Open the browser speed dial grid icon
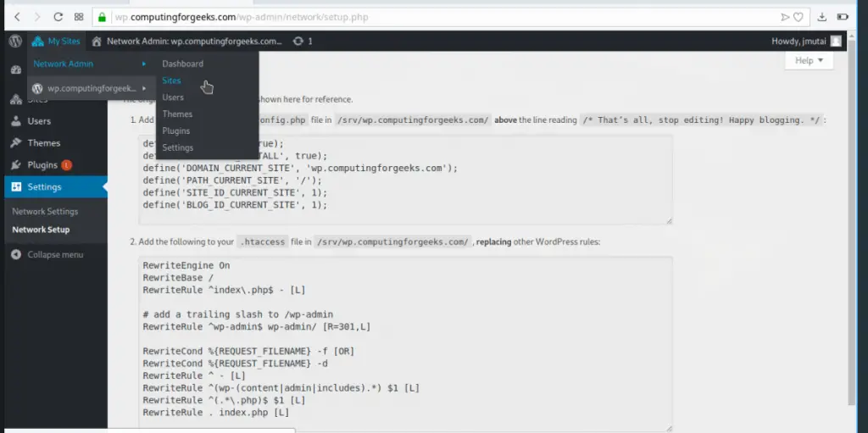The width and height of the screenshot is (868, 433). click(x=79, y=16)
